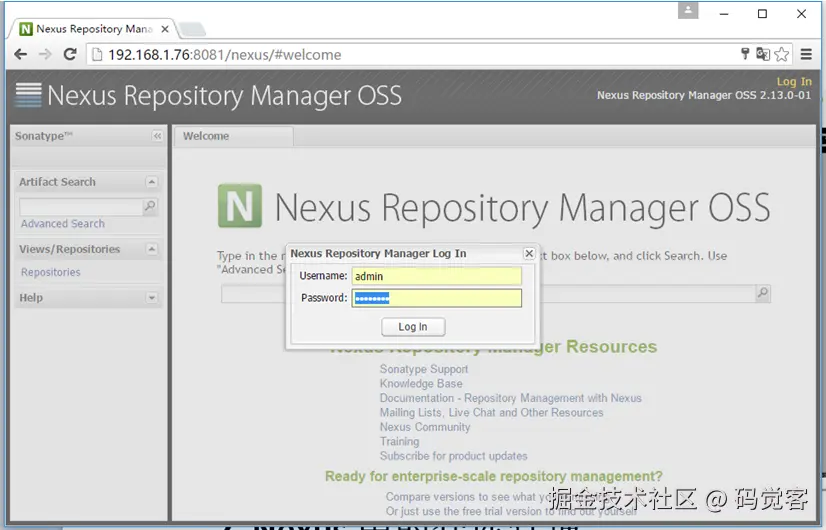Expand the Help section
The height and width of the screenshot is (530, 826).
click(x=152, y=298)
